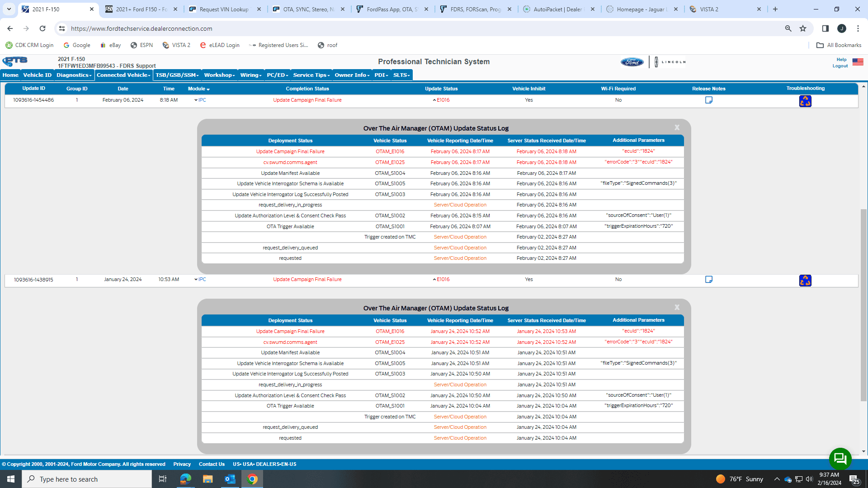The height and width of the screenshot is (488, 868).
Task: Expand the TSB/GSB/SSM menu
Action: pos(177,75)
